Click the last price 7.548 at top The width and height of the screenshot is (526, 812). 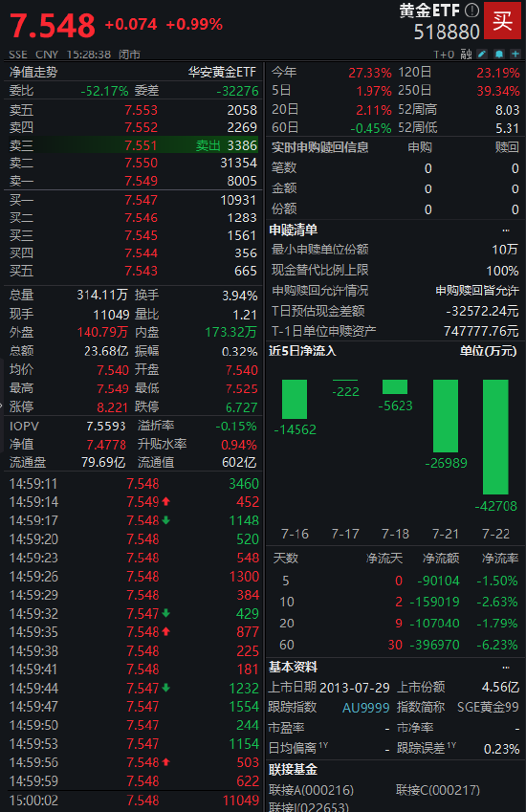coord(53,26)
